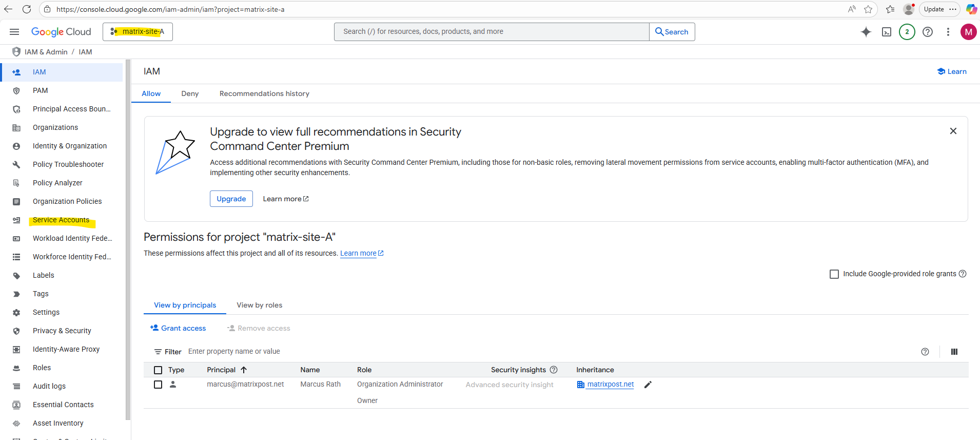The width and height of the screenshot is (980, 440).
Task: Enable Include Google-provided role grants checkbox
Action: (x=834, y=274)
